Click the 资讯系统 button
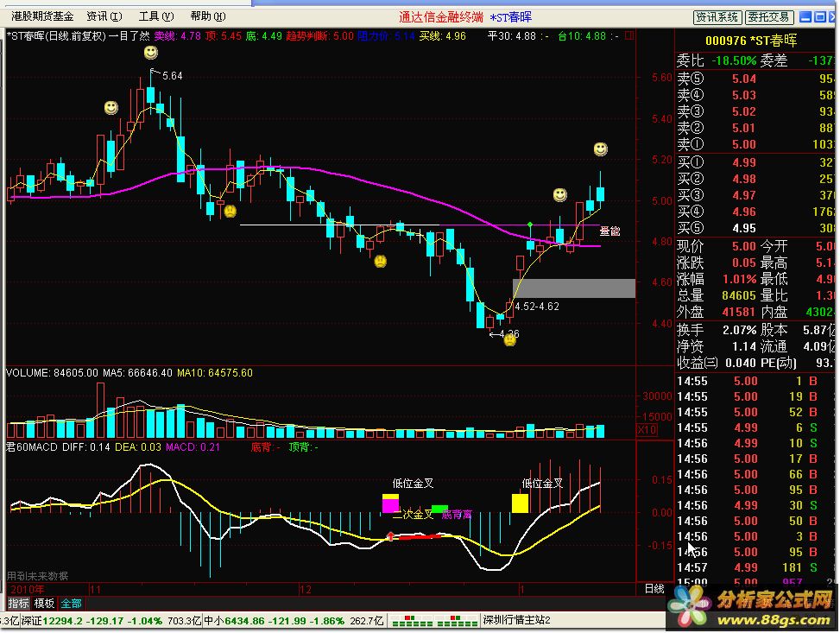 [x=717, y=17]
